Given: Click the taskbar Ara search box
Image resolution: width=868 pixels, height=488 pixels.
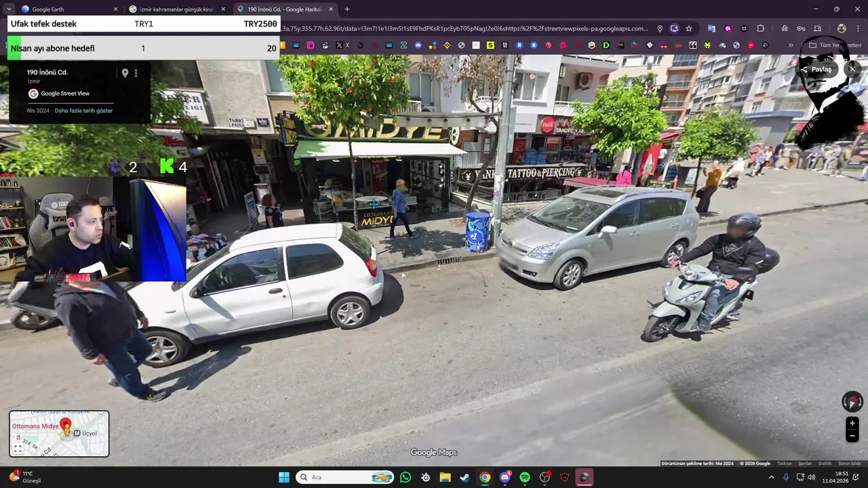Looking at the screenshot, I should [x=346, y=477].
